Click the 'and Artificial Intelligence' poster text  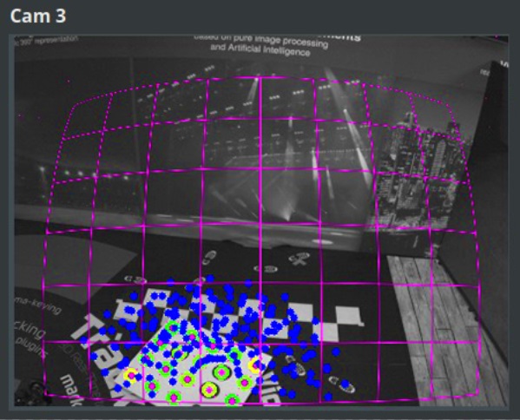point(260,49)
